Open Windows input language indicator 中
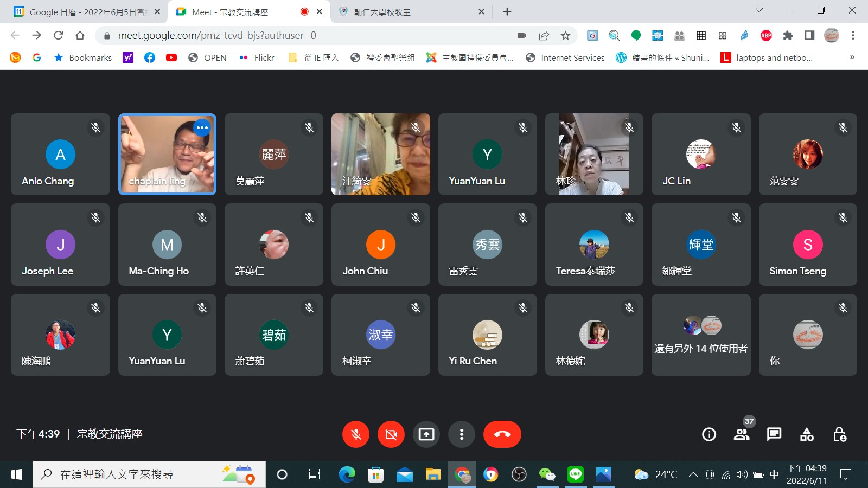The width and height of the screenshot is (868, 488). [x=774, y=475]
